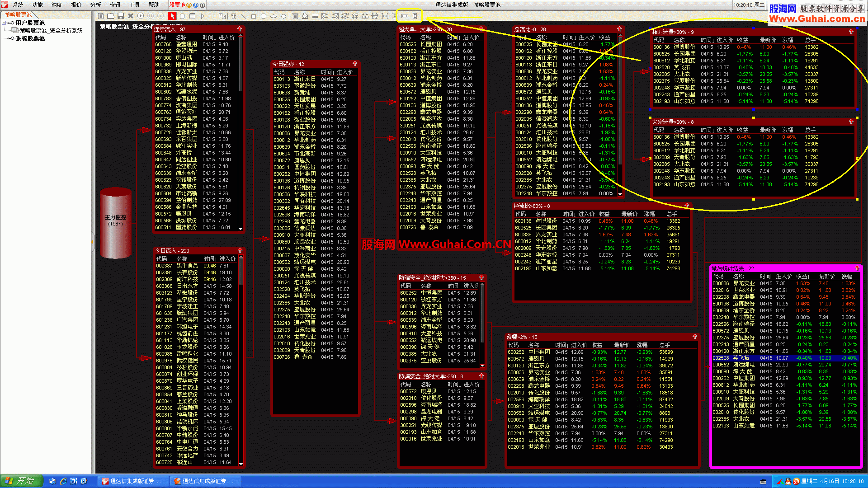The width and height of the screenshot is (868, 488).
Task: Collapse the 大宗流量>20% panel with its arrow
Action: (x=851, y=122)
